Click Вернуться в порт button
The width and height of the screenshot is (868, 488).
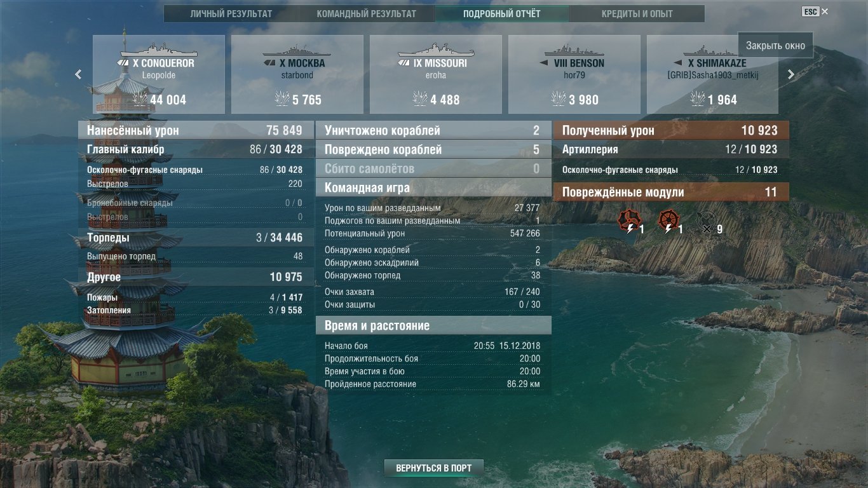[434, 468]
